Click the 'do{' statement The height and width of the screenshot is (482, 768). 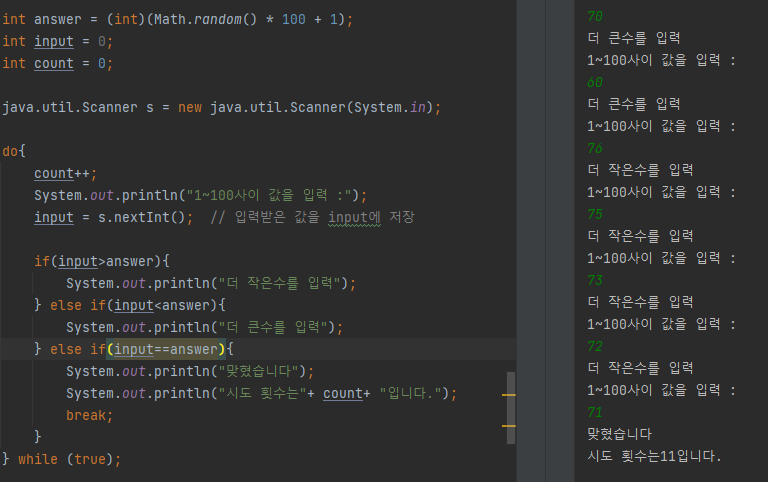pos(14,151)
